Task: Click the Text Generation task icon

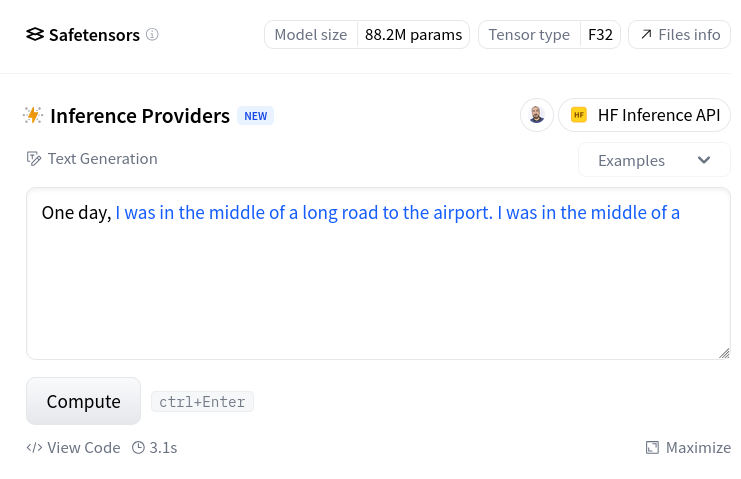Action: [34, 159]
